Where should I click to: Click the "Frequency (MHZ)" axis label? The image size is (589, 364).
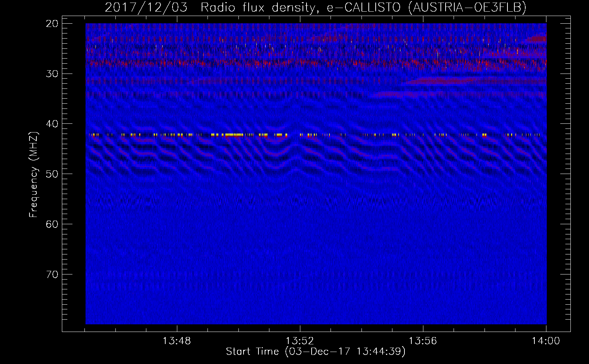point(33,175)
